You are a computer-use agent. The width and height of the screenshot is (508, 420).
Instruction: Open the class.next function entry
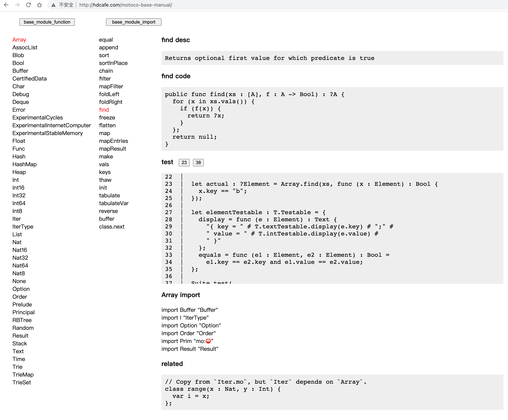112,227
